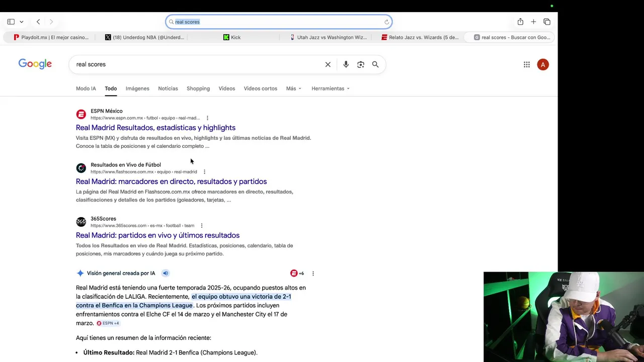Switch to the Playdoit.mx tab
The image size is (644, 362).
(x=51, y=37)
